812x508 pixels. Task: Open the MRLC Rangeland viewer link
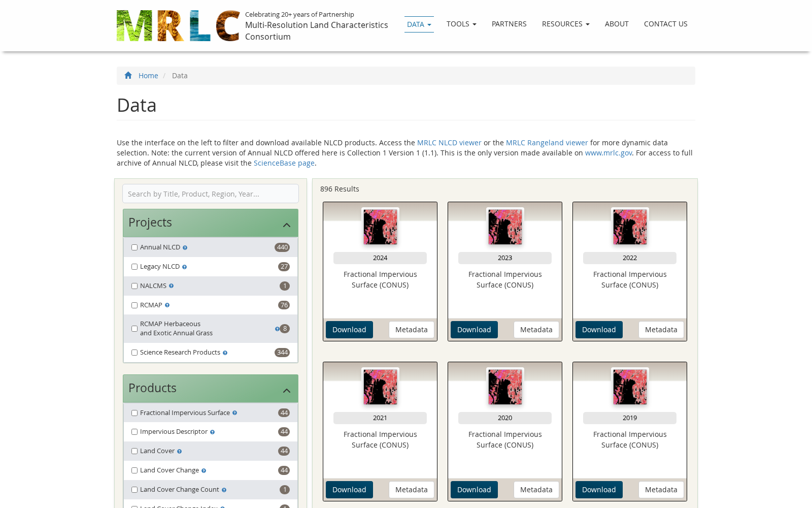[x=547, y=143]
